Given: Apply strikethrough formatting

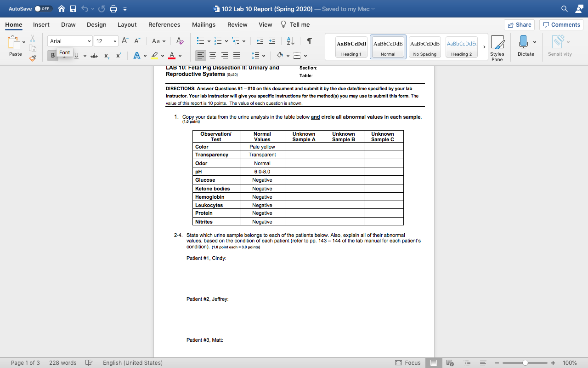Looking at the screenshot, I should coord(94,55).
